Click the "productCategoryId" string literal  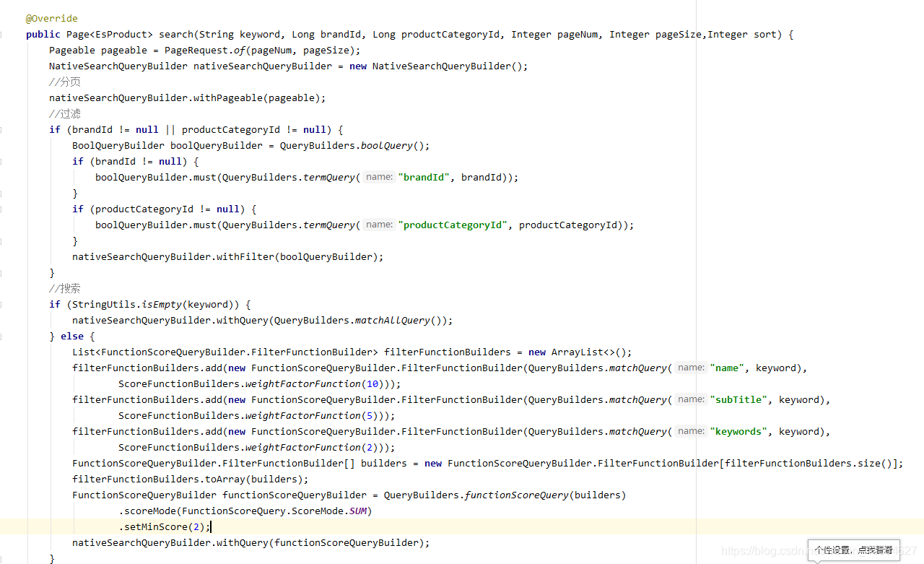[x=453, y=225]
